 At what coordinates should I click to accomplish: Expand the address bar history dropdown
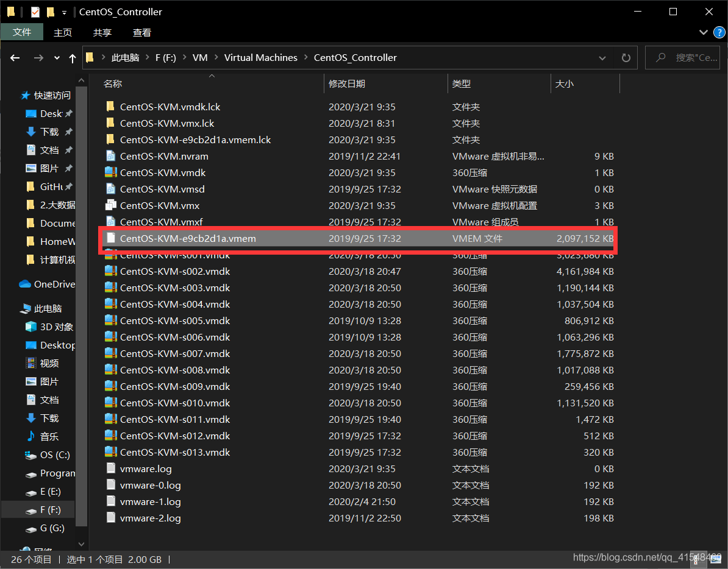[x=602, y=58]
